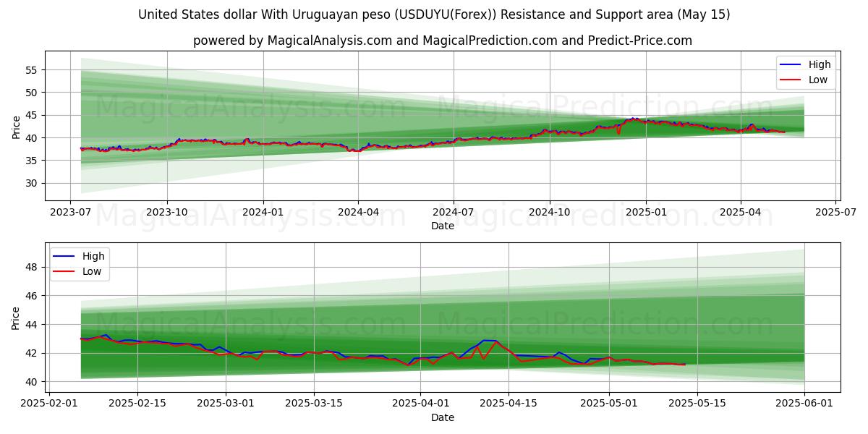Click the 2025-05-01 date tick
This screenshot has width=868, height=434.
click(609, 404)
